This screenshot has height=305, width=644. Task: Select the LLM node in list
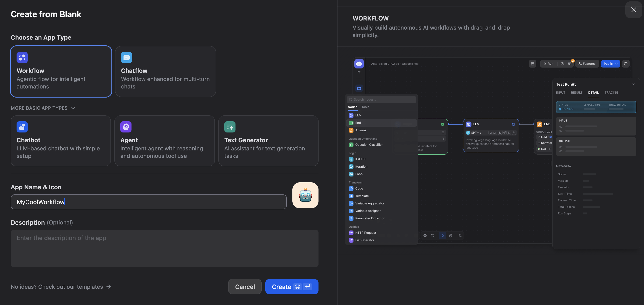[381, 115]
